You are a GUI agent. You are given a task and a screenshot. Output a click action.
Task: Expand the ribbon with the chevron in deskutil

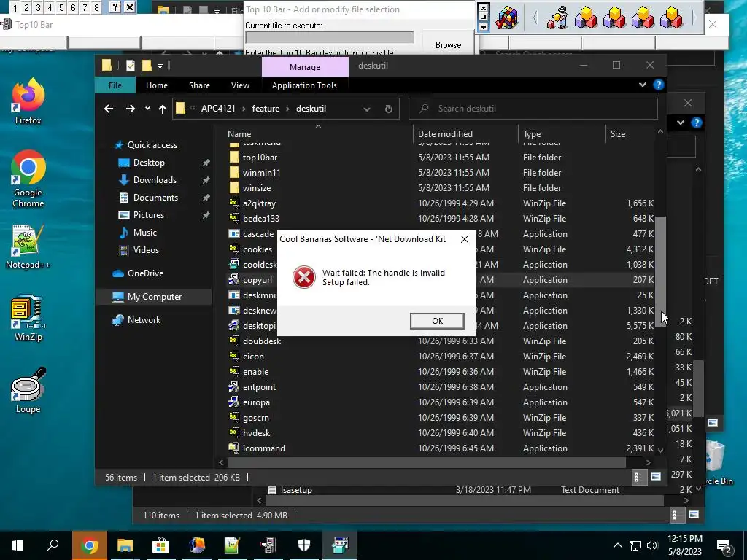tap(642, 85)
